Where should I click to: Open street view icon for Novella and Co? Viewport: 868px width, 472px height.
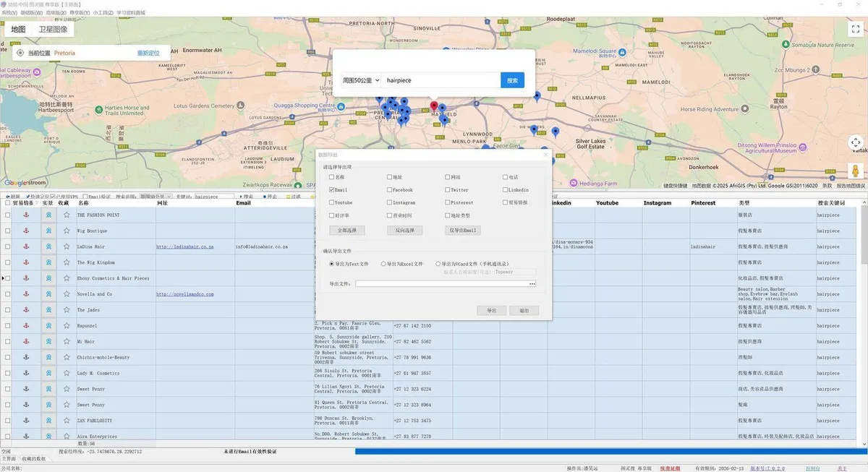pos(48,294)
